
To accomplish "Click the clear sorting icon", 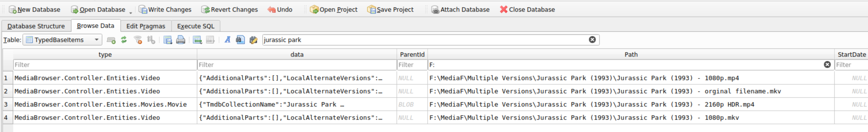I will pyautogui.click(x=151, y=40).
